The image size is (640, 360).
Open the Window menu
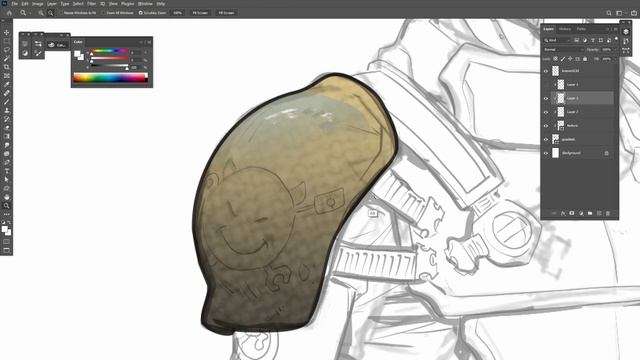145,4
